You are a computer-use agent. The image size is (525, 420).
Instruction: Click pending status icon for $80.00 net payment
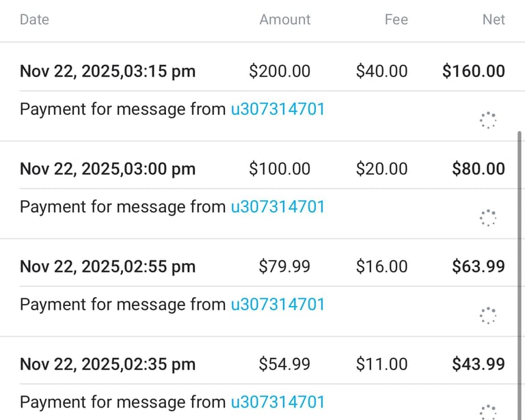[x=487, y=218]
